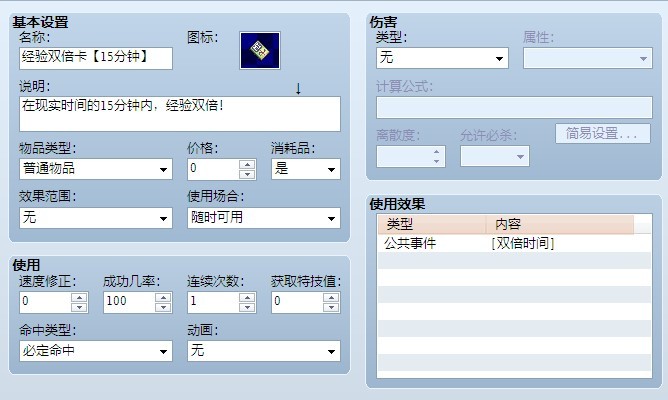Viewport: 668px width, 400px height.
Task: Increase 成功几率 with the up arrow
Action: [x=163, y=298]
